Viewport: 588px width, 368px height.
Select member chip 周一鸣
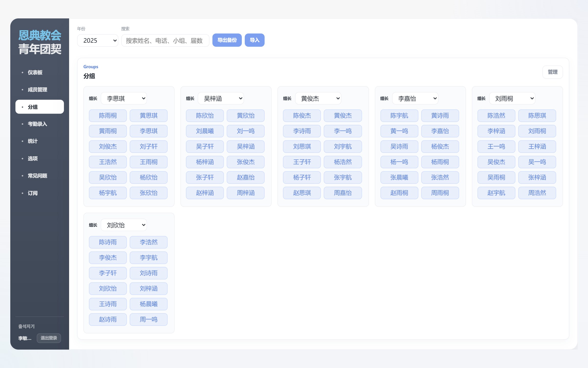click(148, 319)
